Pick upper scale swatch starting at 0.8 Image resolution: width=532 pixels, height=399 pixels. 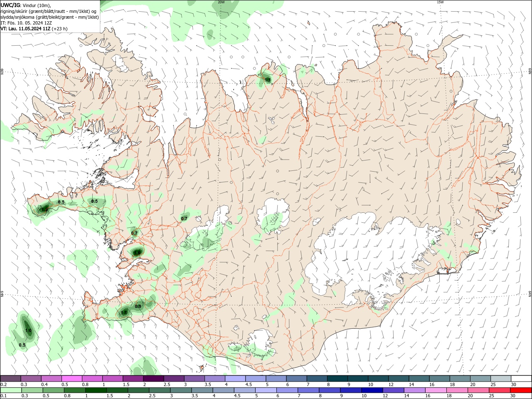pos(92,378)
